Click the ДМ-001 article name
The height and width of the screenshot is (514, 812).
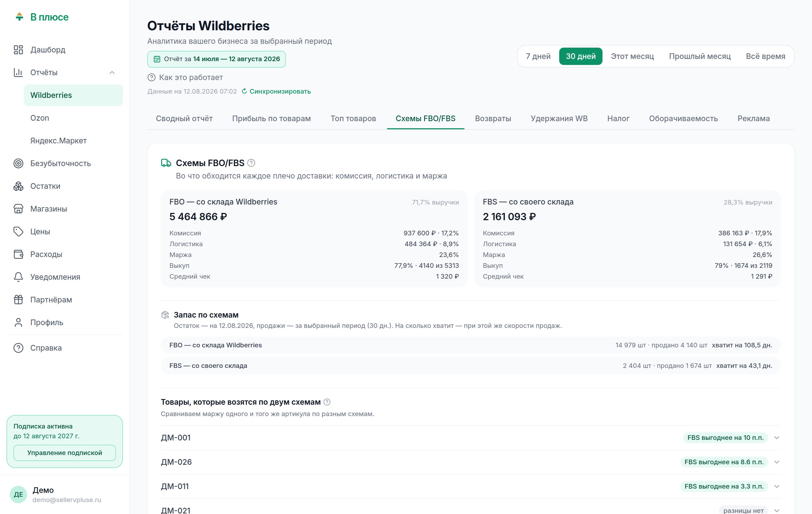[175, 438]
